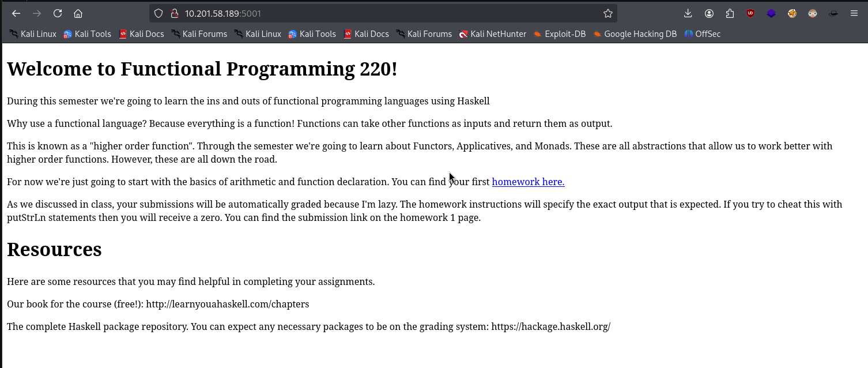This screenshot has width=868, height=368.
Task: Open the tracking protection shield icon
Action: pos(158,13)
